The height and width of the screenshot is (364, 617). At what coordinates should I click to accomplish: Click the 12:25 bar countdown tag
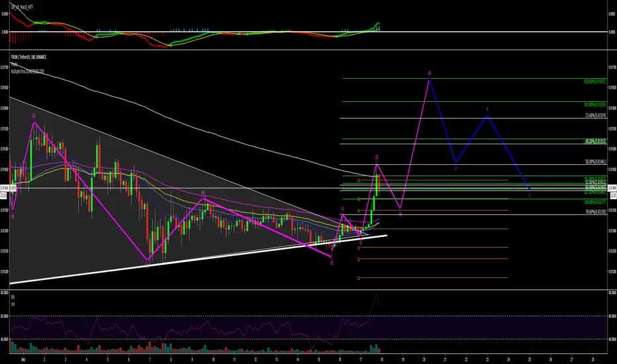tap(612, 195)
